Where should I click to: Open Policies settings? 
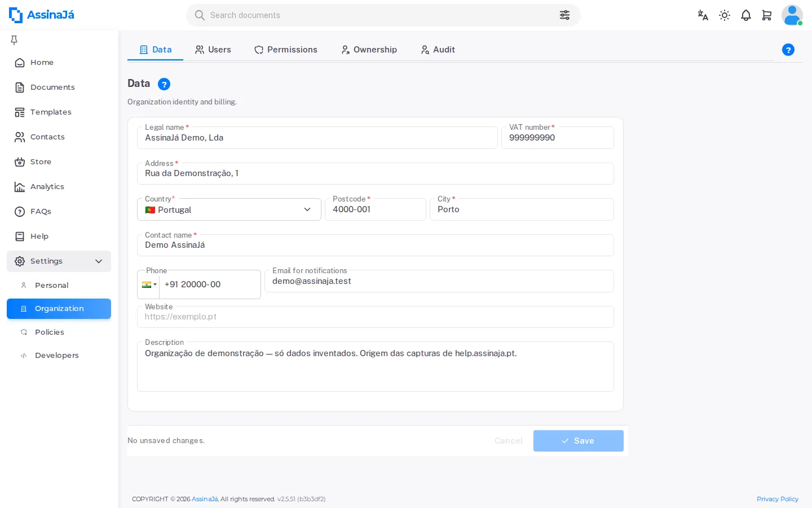(x=59, y=332)
